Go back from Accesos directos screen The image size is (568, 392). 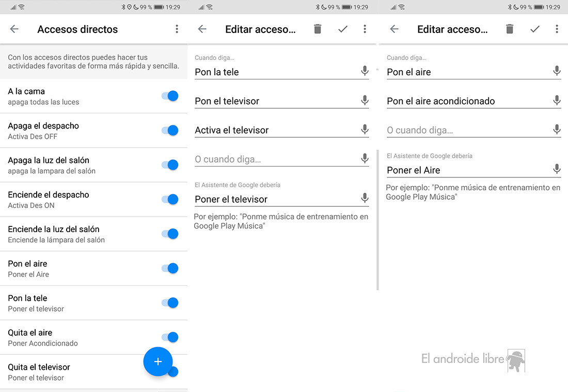tap(14, 29)
